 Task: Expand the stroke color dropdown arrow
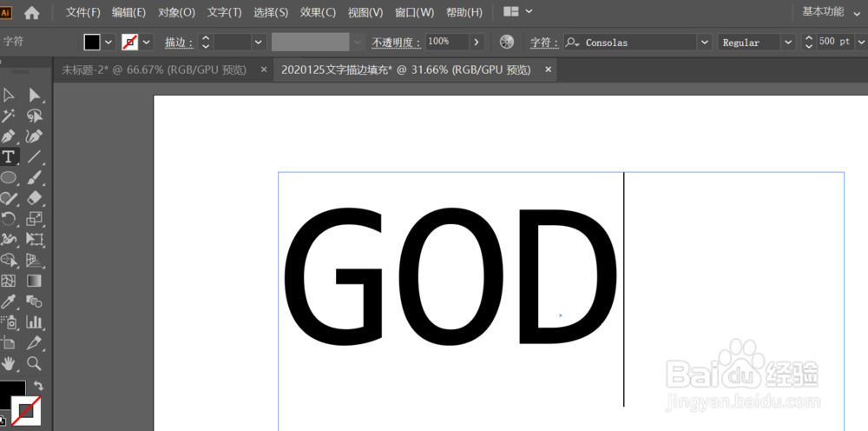click(x=147, y=42)
